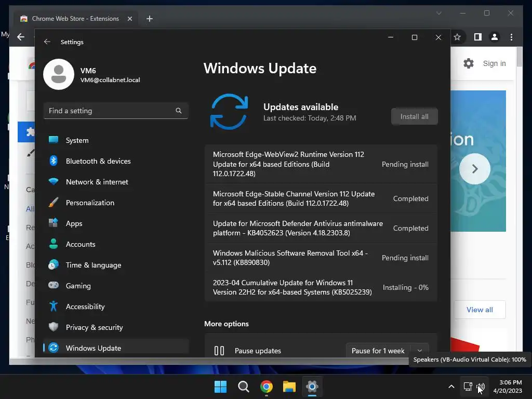This screenshot has width=532, height=399.
Task: Open Chrome three-dot menu
Action: tap(511, 37)
